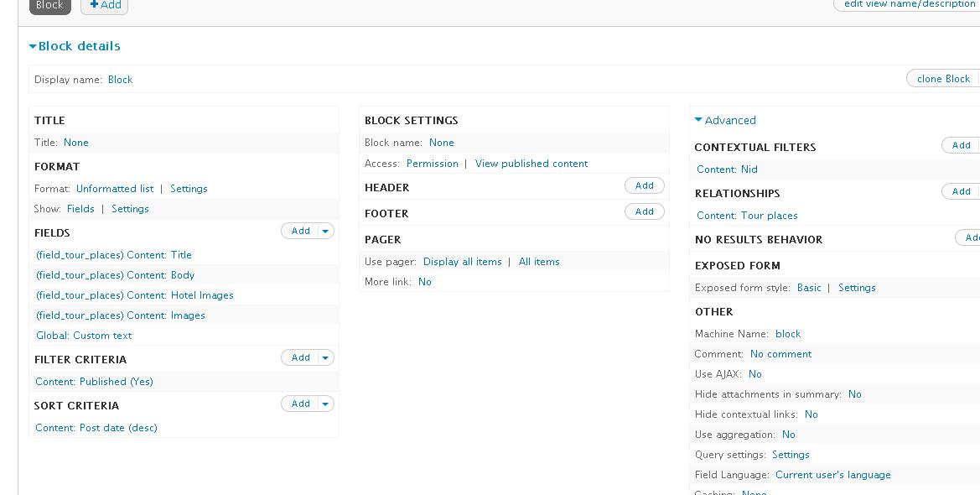Viewport: 980px width, 495px height.
Task: Add a contextual filter
Action: click(961, 145)
